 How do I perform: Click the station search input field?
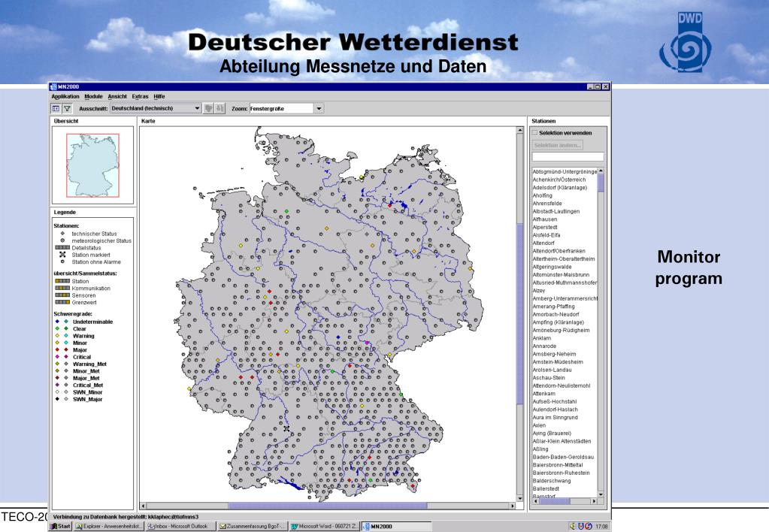point(568,157)
